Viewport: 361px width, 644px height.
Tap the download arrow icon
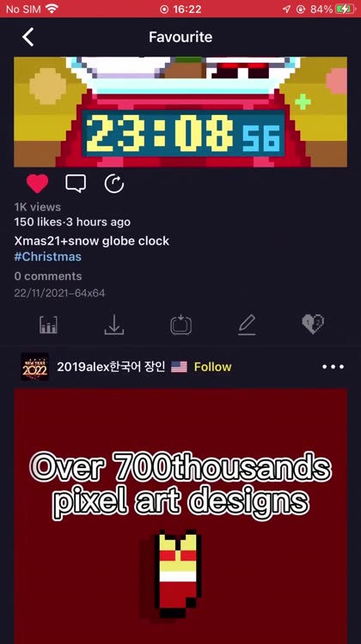(114, 325)
